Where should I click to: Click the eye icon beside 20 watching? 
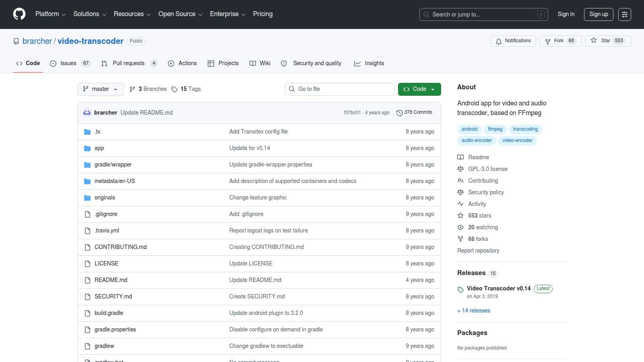point(460,227)
